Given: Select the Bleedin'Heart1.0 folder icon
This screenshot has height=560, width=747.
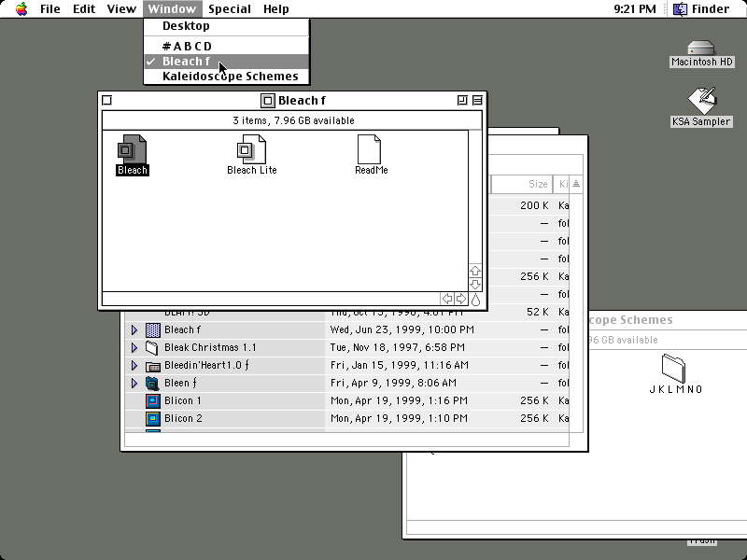Looking at the screenshot, I should point(152,366).
